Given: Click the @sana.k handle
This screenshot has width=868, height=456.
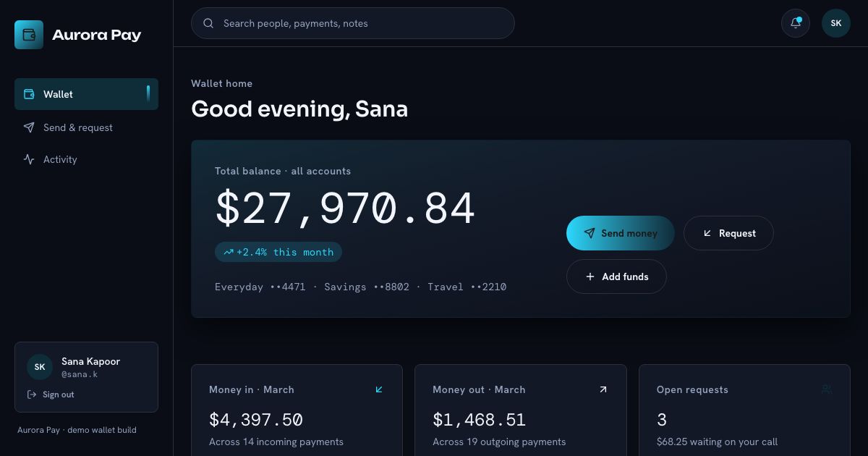Looking at the screenshot, I should point(80,374).
